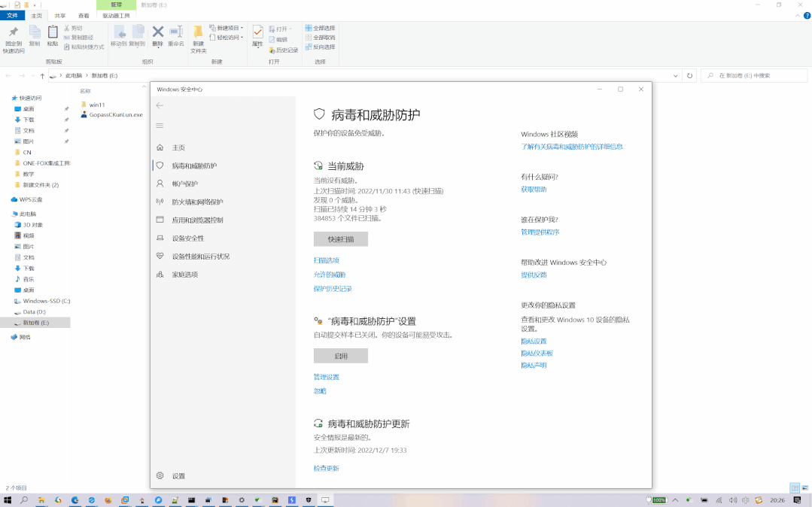Click the 启用 button
The image size is (812, 507).
[x=341, y=356]
